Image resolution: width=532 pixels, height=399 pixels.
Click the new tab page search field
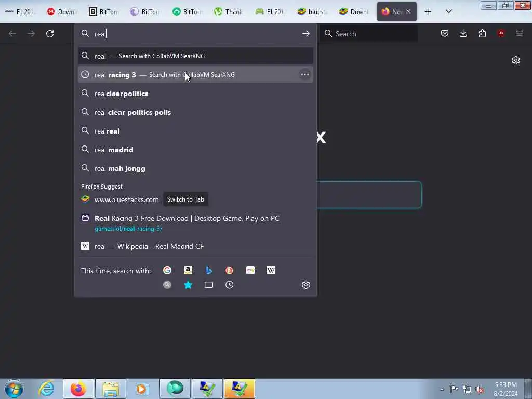[x=369, y=195]
